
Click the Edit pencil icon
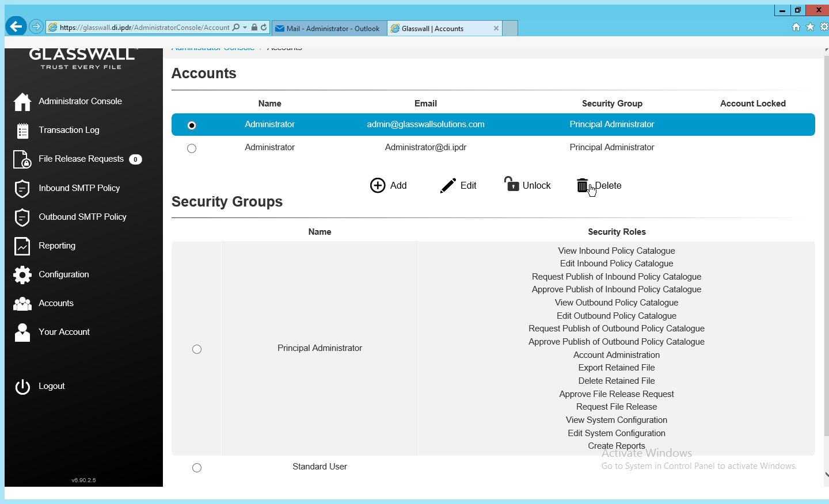pyautogui.click(x=448, y=185)
